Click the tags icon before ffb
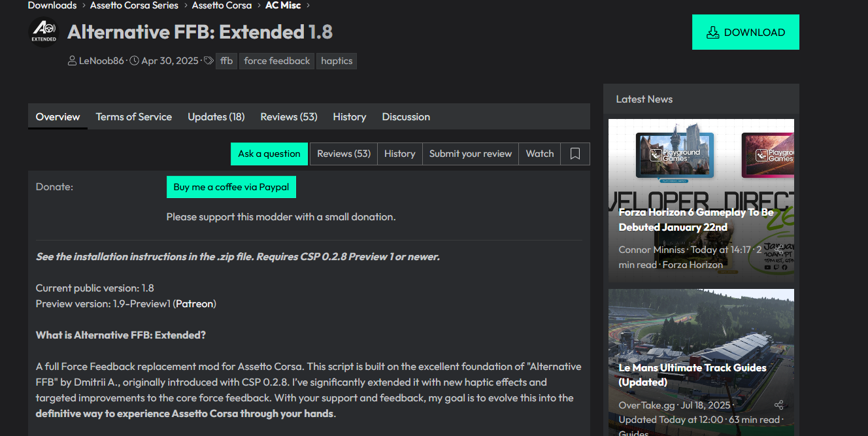 click(x=209, y=61)
